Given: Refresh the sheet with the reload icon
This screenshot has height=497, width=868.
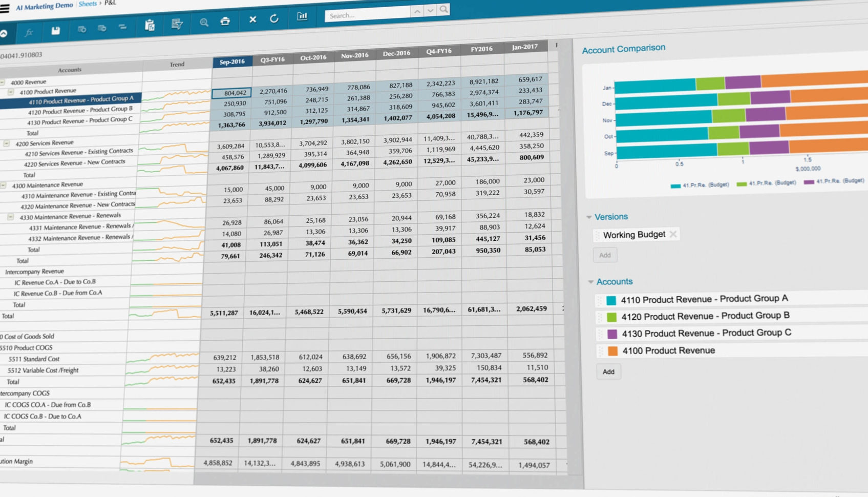Looking at the screenshot, I should point(274,18).
